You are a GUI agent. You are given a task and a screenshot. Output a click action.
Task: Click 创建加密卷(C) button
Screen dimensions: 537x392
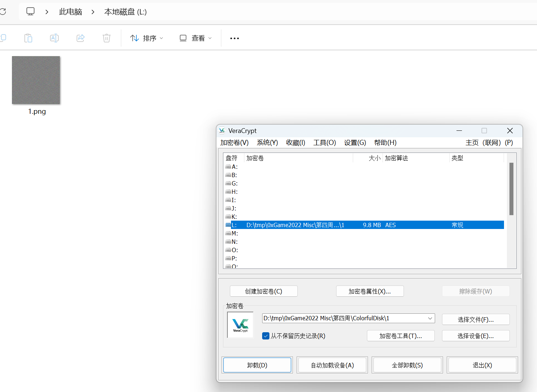click(x=264, y=291)
